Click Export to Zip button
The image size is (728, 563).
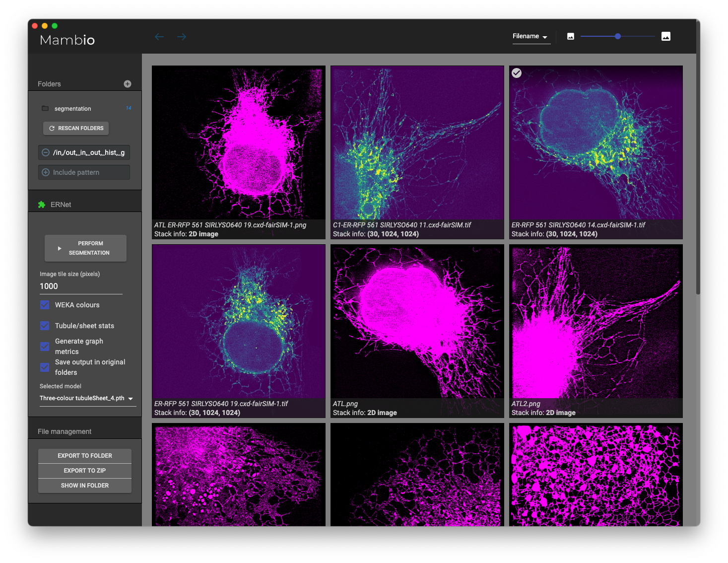click(85, 471)
